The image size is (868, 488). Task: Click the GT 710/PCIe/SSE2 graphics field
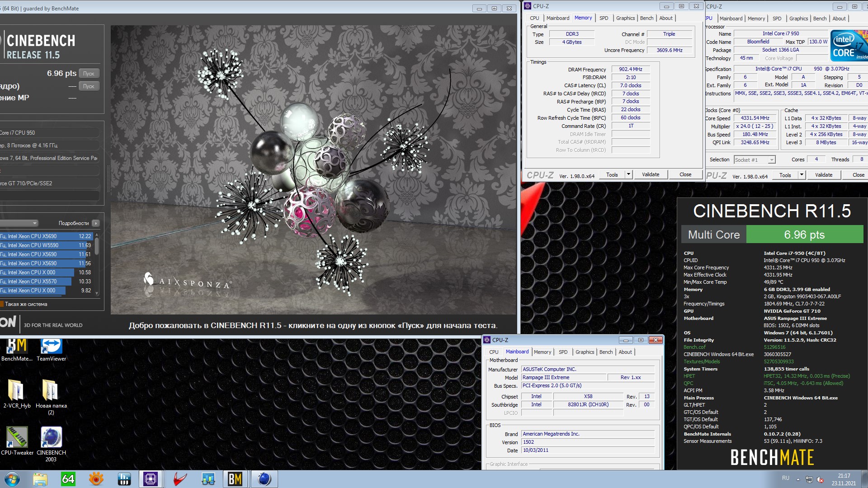pyautogui.click(x=49, y=183)
